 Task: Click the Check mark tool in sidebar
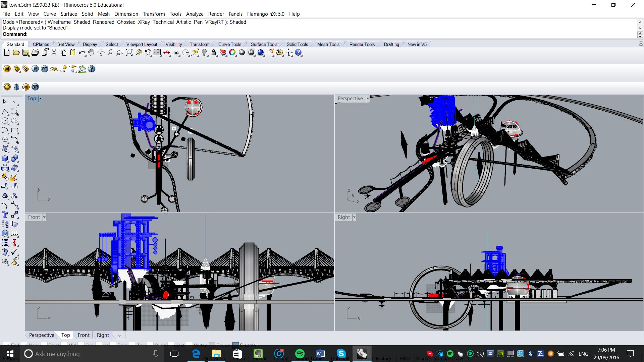click(14, 252)
